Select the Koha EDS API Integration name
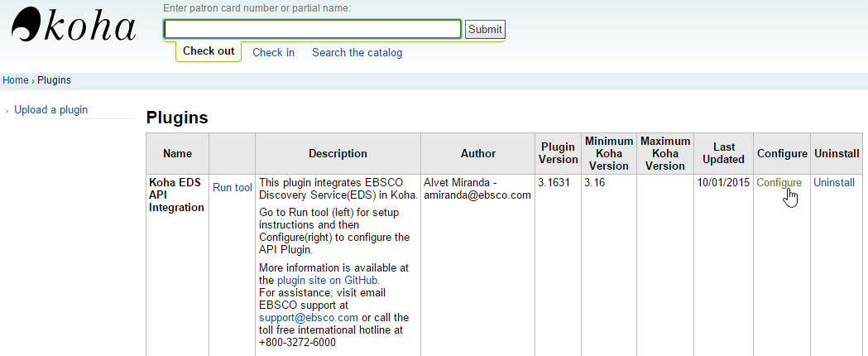This screenshot has height=356, width=868. (176, 195)
